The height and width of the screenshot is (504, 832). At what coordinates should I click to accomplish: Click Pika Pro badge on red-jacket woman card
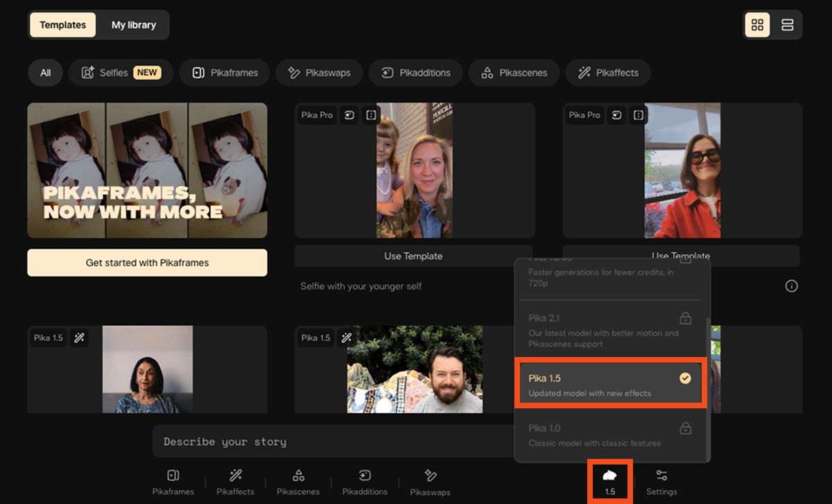click(584, 115)
